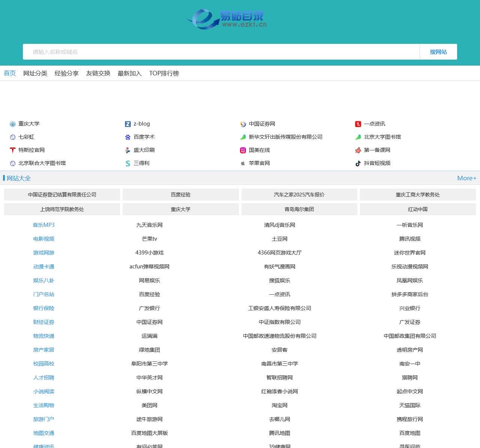480x448 pixels.
Task: Open the 工银安盛人寿保险有限公司 link
Action: point(279,308)
